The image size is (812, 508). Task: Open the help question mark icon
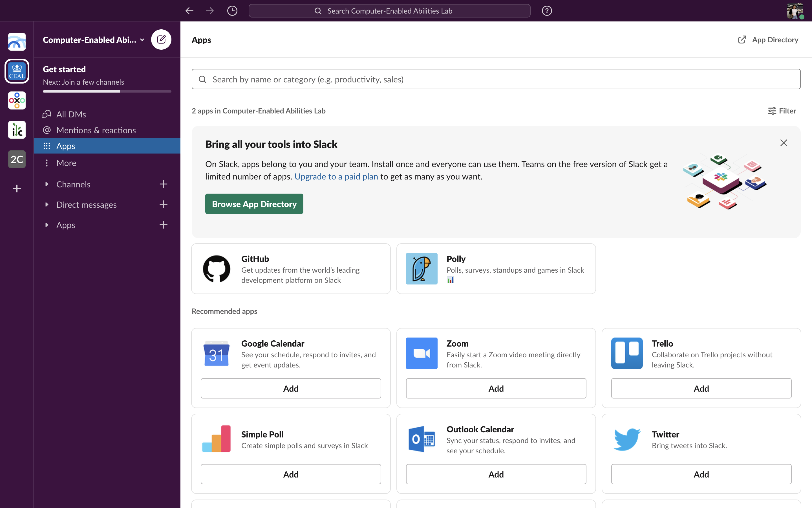[547, 11]
